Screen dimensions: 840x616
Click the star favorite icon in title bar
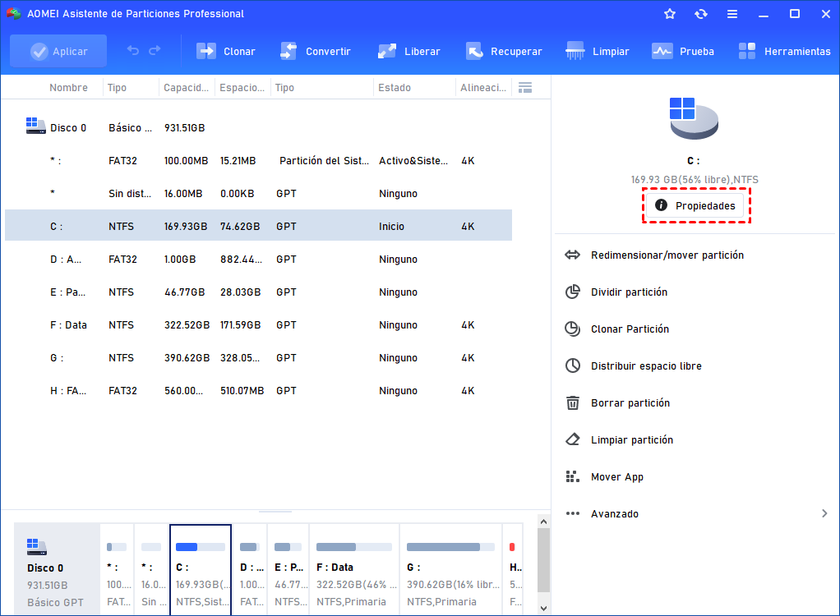670,14
